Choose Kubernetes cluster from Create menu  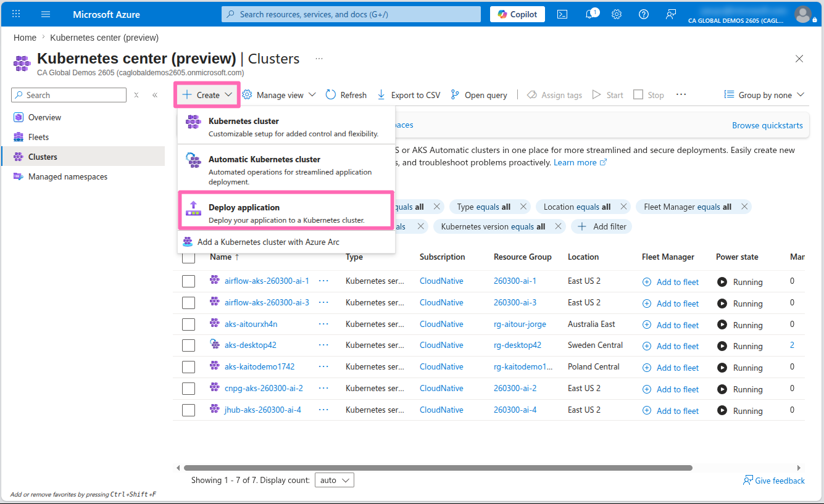coord(286,126)
